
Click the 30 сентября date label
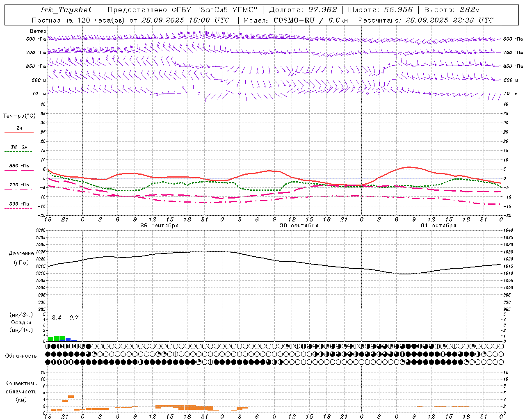click(x=299, y=226)
